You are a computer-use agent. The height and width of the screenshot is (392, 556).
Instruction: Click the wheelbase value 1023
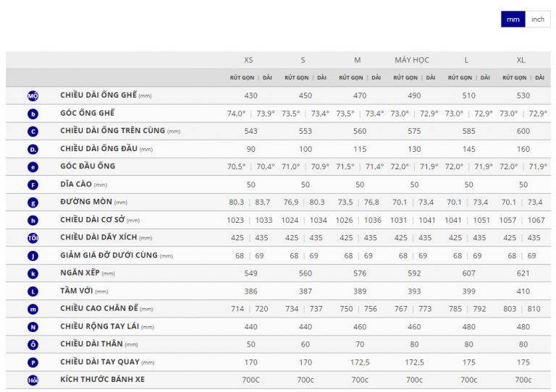(235, 221)
